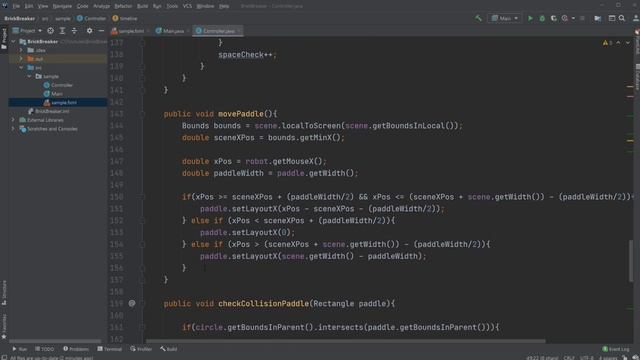Switch to the sample.fxml editor tab
This screenshot has height=360, width=640.
click(x=131, y=31)
